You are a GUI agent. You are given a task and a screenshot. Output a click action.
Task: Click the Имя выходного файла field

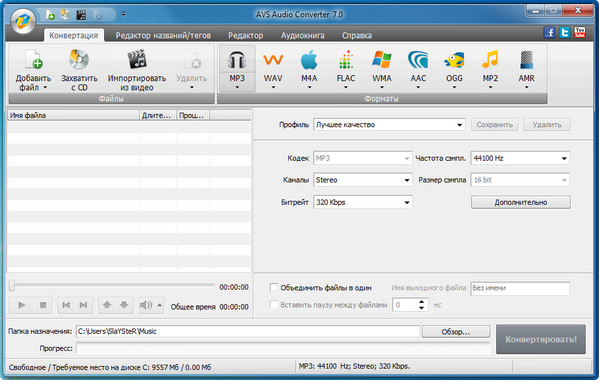[x=520, y=288]
